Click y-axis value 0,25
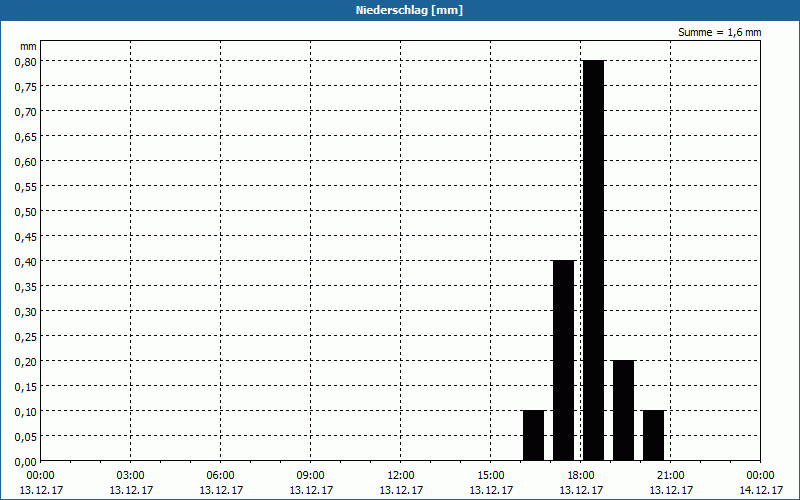Screen dimensions: 800x500 coord(26,337)
